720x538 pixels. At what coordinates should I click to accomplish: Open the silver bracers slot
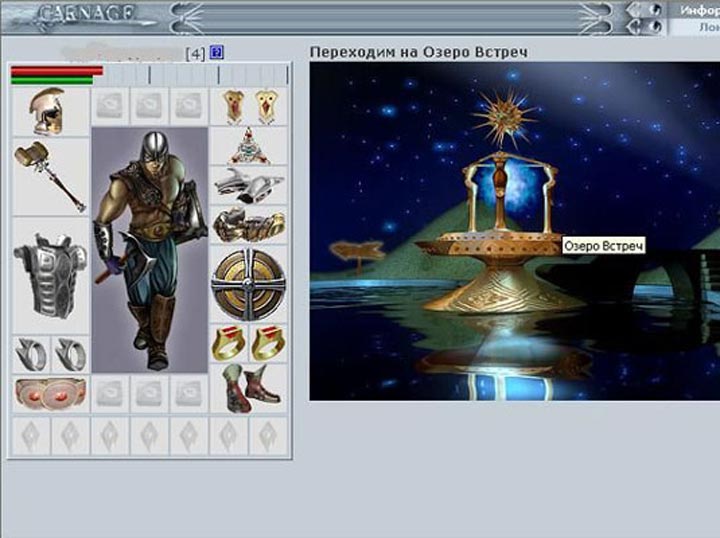[248, 185]
